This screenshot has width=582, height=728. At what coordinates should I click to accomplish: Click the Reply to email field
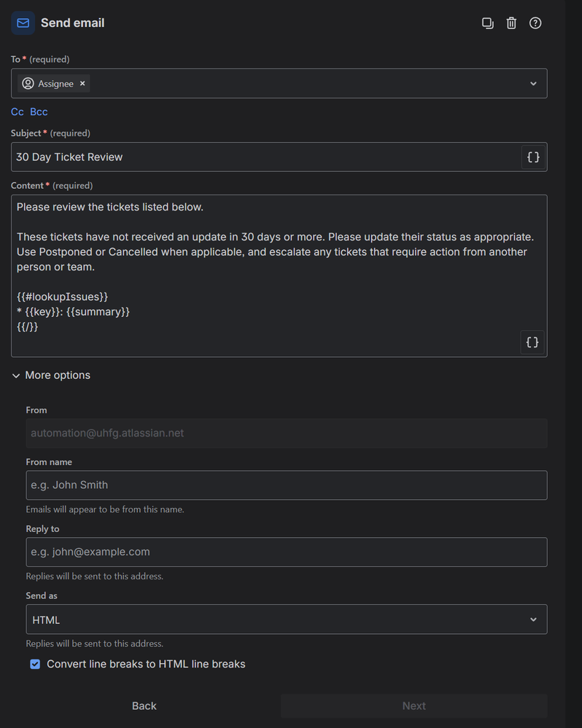[286, 552]
